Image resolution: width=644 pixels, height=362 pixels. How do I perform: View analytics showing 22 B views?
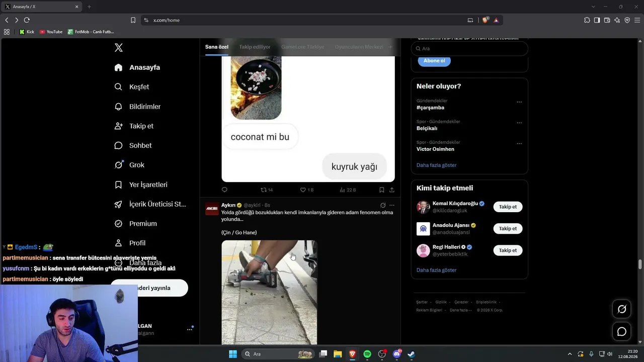[x=348, y=190]
